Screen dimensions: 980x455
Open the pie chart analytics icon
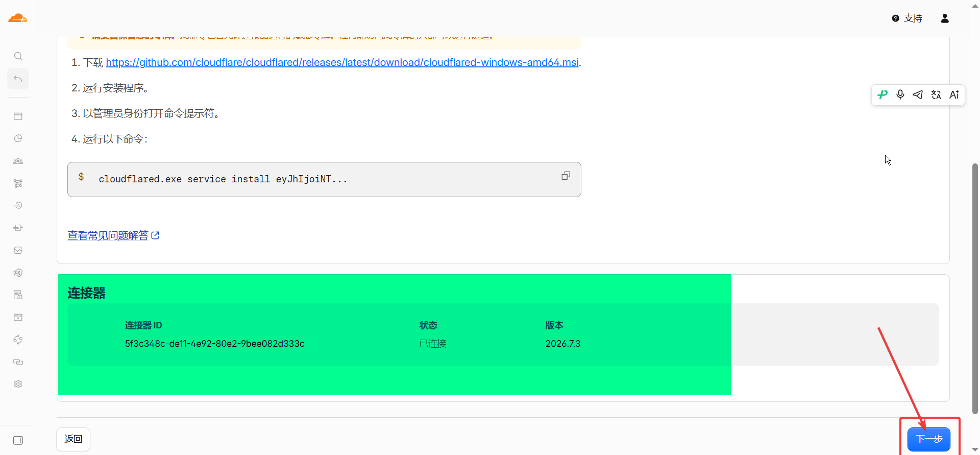[x=18, y=138]
